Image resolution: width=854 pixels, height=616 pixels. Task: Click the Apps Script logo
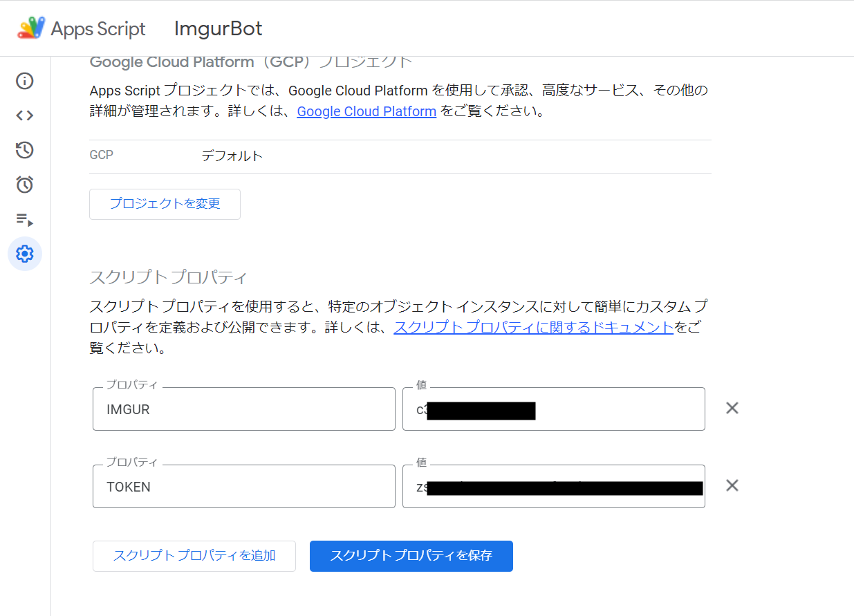click(31, 28)
